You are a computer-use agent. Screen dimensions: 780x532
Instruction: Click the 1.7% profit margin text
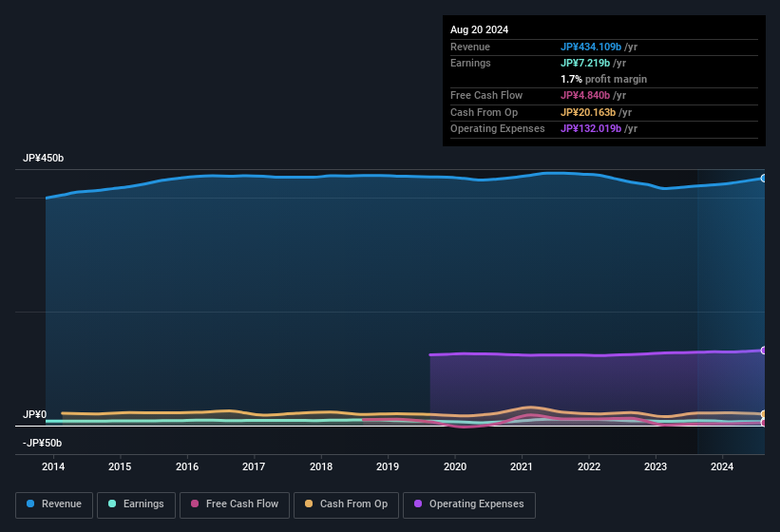click(x=604, y=79)
